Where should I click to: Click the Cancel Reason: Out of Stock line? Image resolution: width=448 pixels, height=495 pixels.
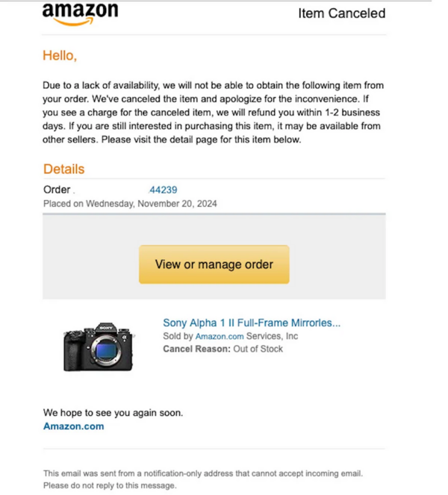223,349
